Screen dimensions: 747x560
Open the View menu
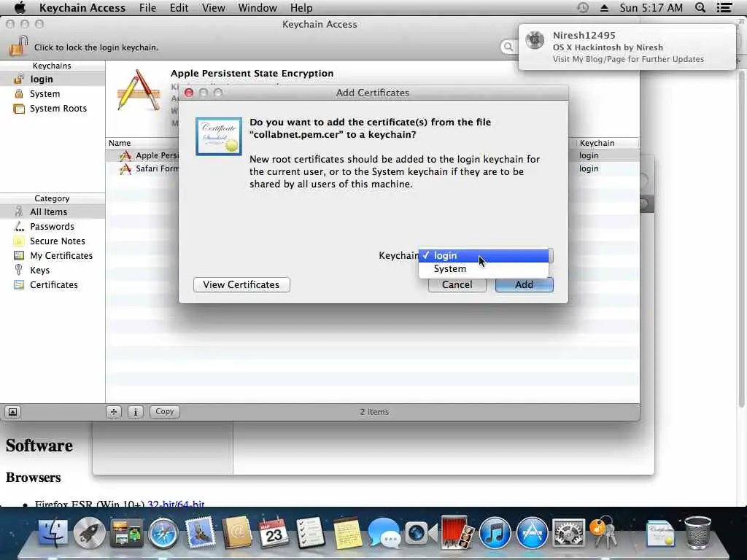[x=214, y=7]
